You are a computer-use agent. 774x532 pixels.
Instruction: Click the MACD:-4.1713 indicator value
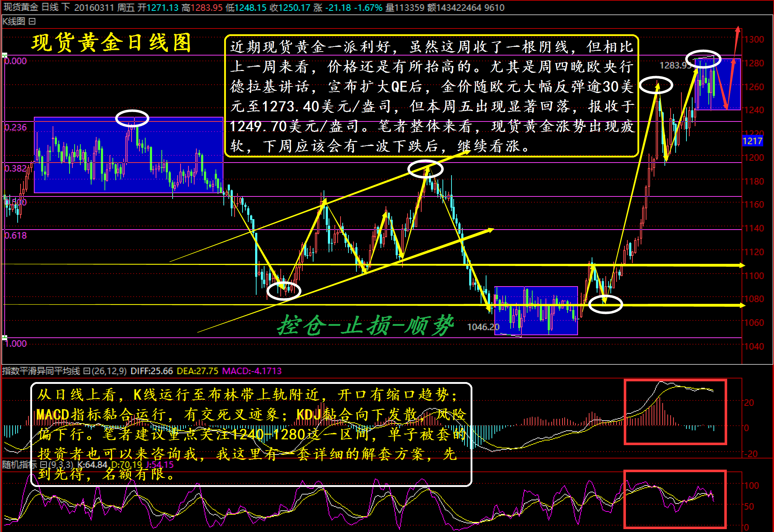252,371
